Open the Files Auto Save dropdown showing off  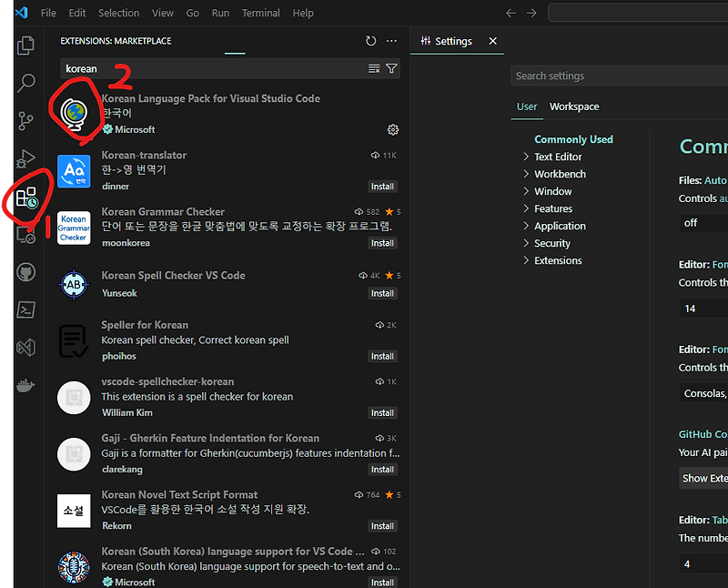(x=703, y=223)
